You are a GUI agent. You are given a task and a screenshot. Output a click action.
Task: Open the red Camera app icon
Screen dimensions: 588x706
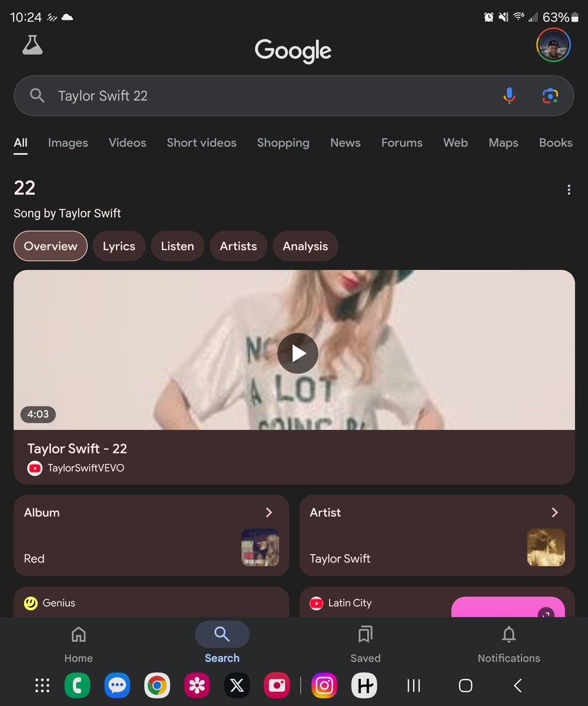point(277,685)
